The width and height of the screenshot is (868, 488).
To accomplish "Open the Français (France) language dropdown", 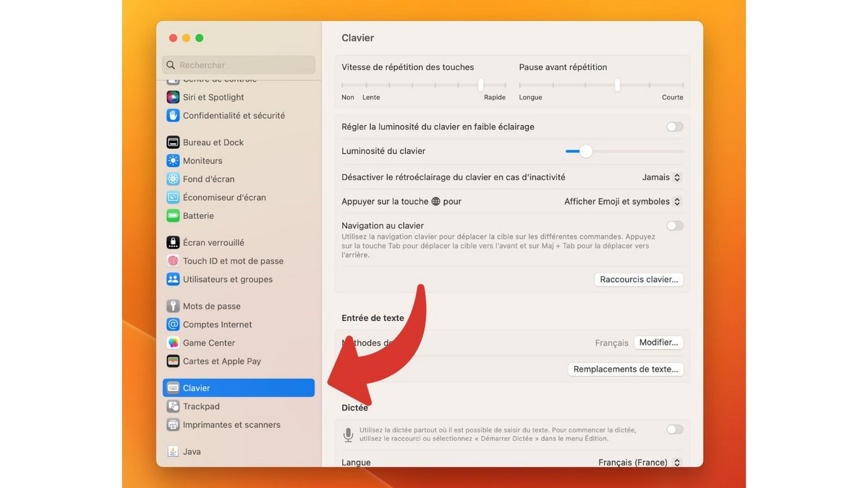I will click(639, 463).
